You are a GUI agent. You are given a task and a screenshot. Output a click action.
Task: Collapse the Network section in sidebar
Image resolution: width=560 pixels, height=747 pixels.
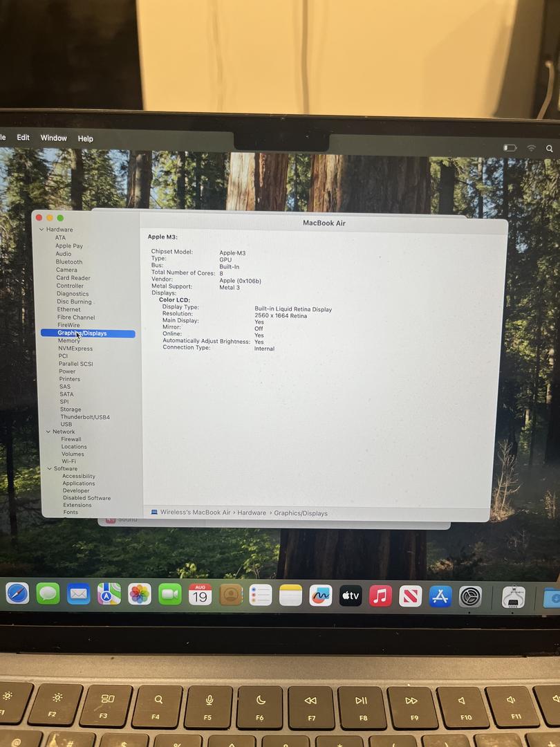[48, 432]
